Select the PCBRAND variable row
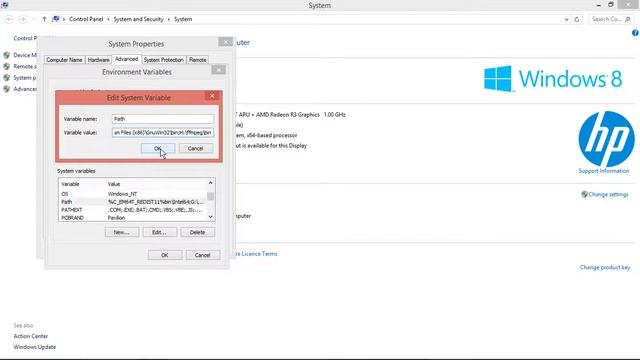The width and height of the screenshot is (640, 360). coord(133,218)
